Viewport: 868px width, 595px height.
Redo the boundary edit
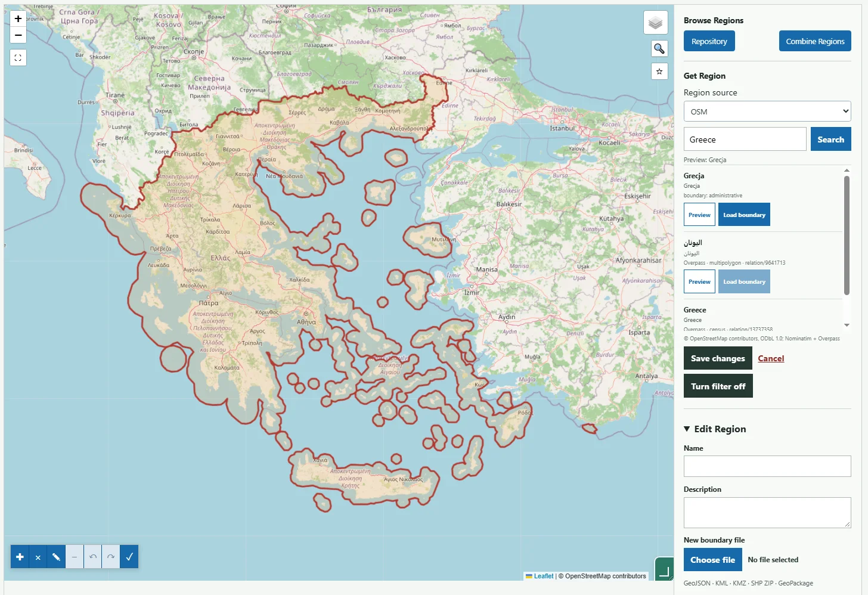click(x=111, y=557)
